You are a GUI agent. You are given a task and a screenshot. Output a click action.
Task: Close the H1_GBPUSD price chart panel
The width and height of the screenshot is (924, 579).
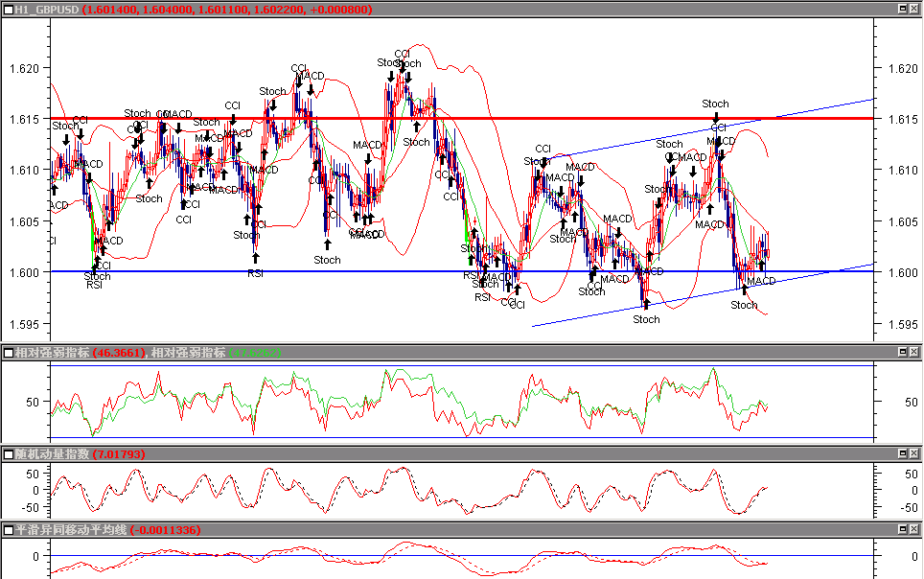pos(914,9)
